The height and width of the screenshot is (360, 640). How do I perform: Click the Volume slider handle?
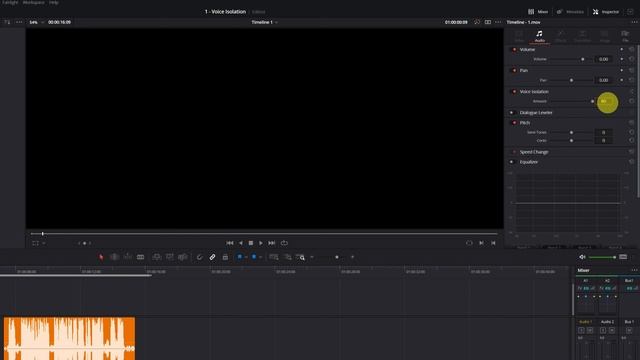[x=582, y=59]
